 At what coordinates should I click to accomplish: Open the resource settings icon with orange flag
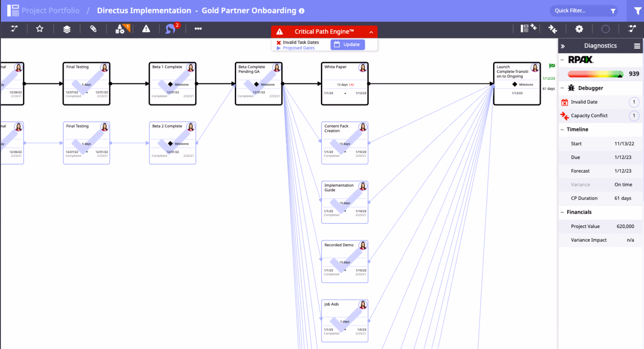pos(123,29)
